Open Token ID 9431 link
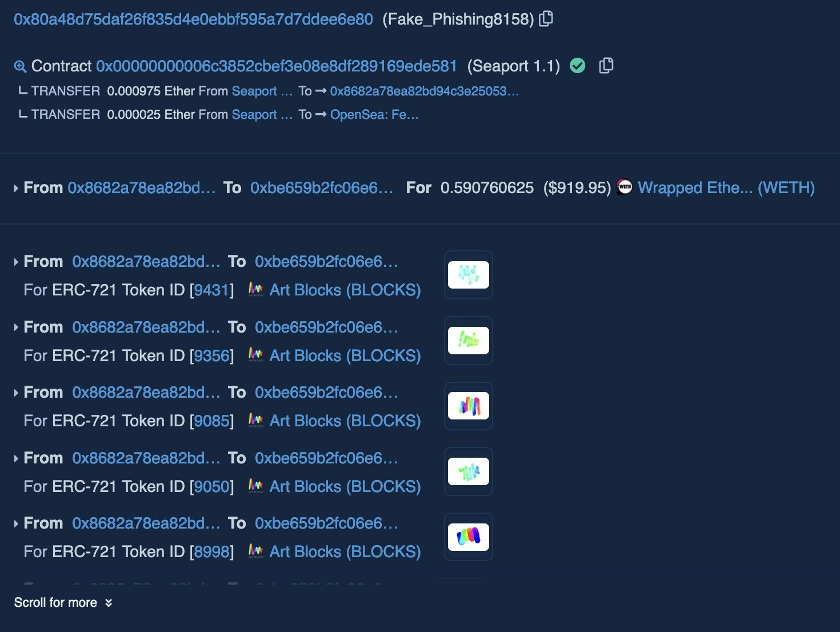Viewport: 840px width, 632px height. click(x=212, y=290)
